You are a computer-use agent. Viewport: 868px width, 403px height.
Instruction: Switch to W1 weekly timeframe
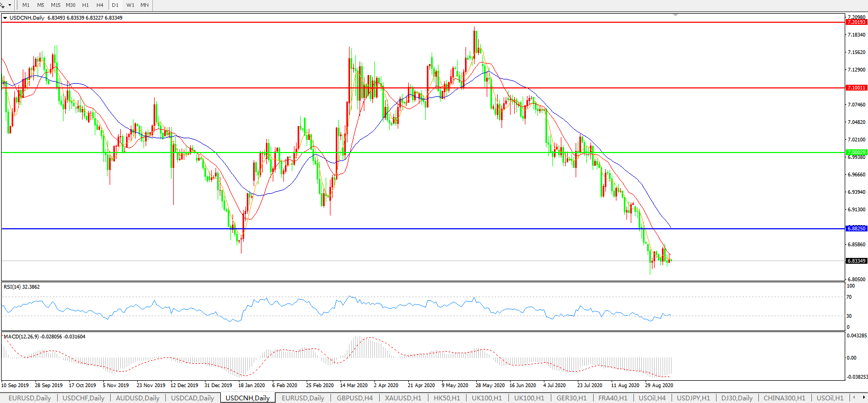point(130,5)
